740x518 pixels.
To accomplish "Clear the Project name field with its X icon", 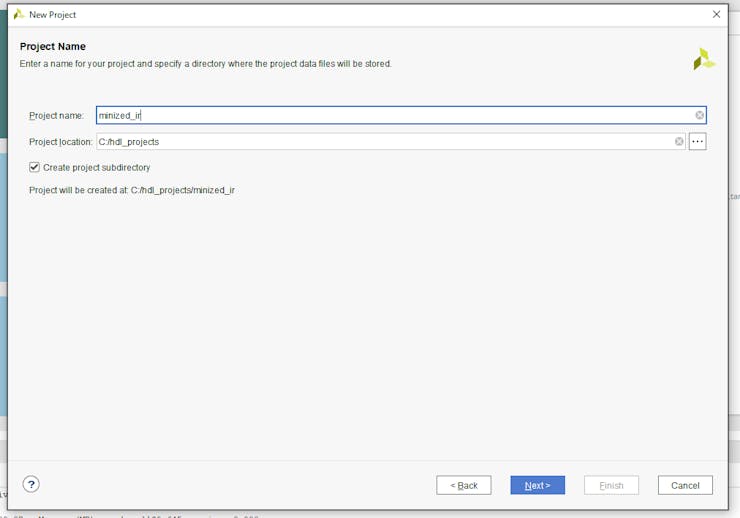I will pyautogui.click(x=699, y=115).
